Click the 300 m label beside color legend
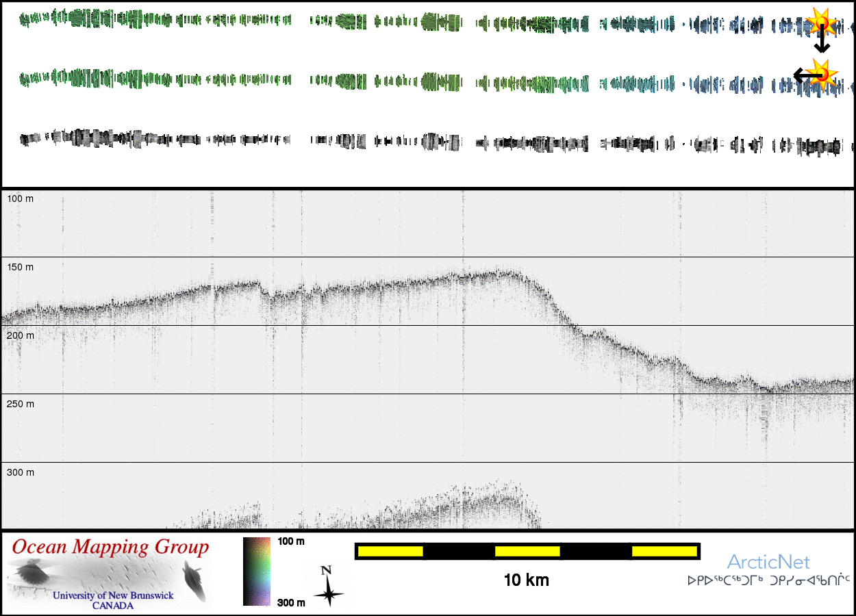This screenshot has width=856, height=616. [x=291, y=602]
